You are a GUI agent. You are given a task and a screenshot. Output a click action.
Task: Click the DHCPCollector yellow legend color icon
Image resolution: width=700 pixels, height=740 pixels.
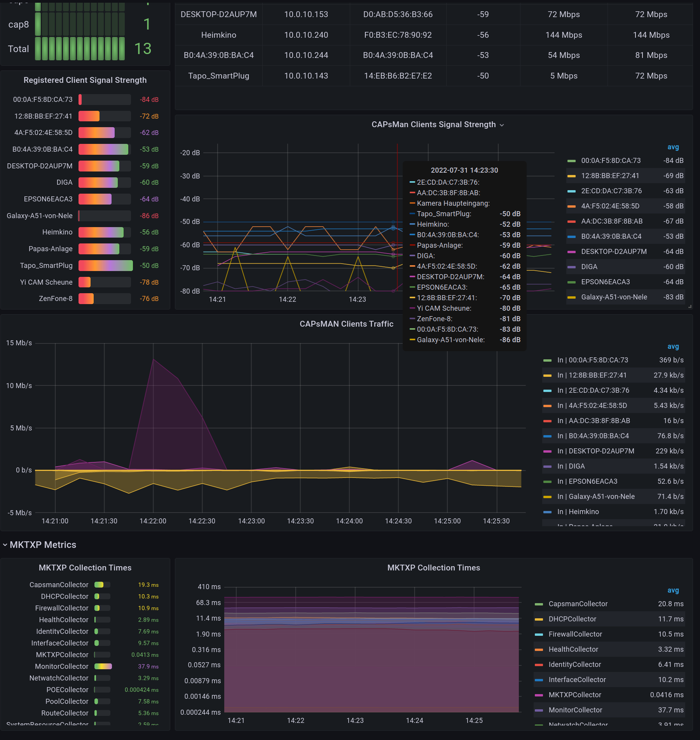pos(539,619)
